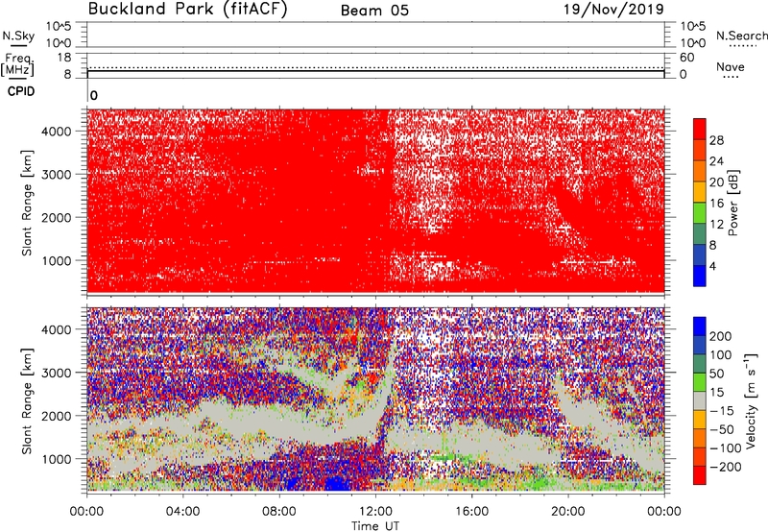Click the 'Velocity [m s-1]' axis title
The height and width of the screenshot is (532, 768).
(751, 400)
